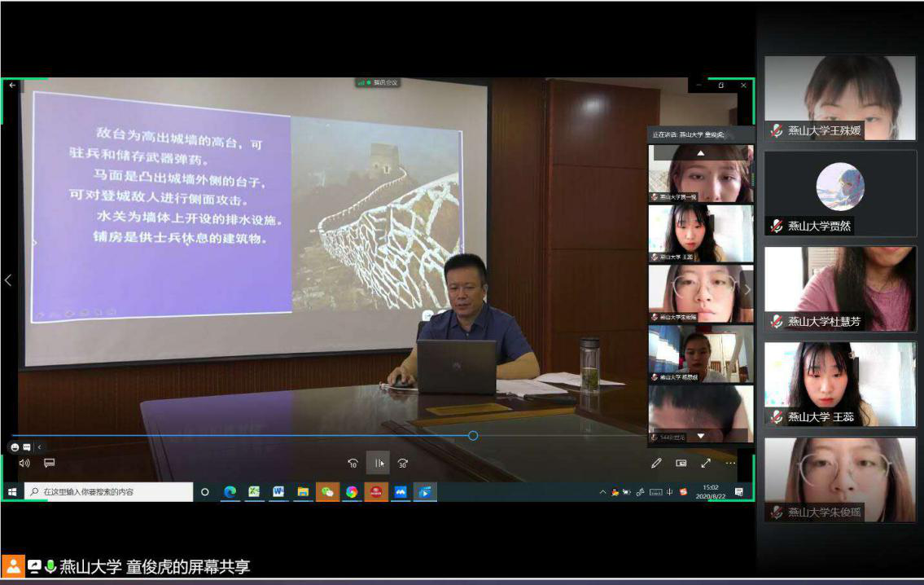This screenshot has height=585, width=924.
Task: Click the muted mic icon beside 燕山大学杜慧芳
Action: coord(777,321)
